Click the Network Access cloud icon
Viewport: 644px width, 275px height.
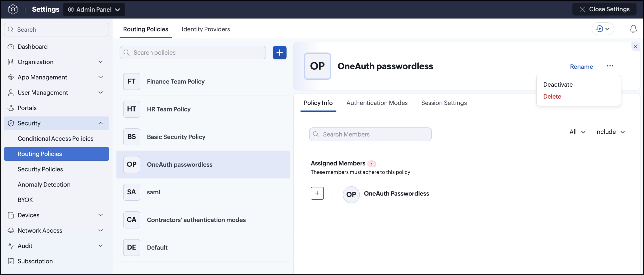click(11, 231)
